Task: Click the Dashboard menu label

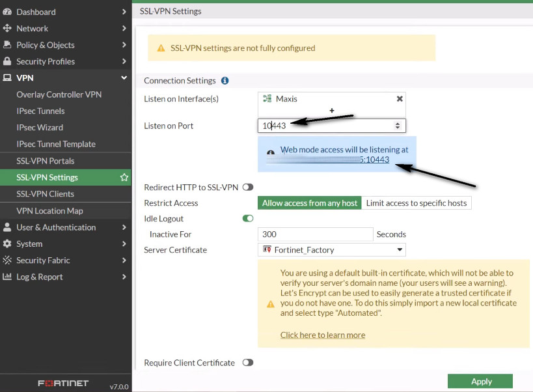Action: click(x=36, y=12)
